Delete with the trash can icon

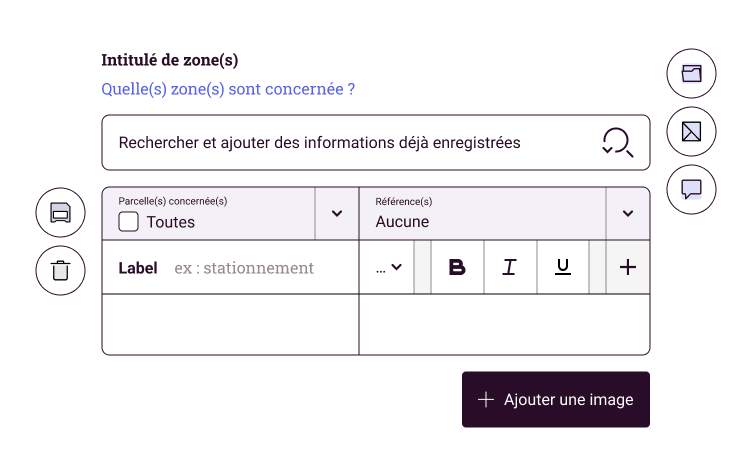60,270
